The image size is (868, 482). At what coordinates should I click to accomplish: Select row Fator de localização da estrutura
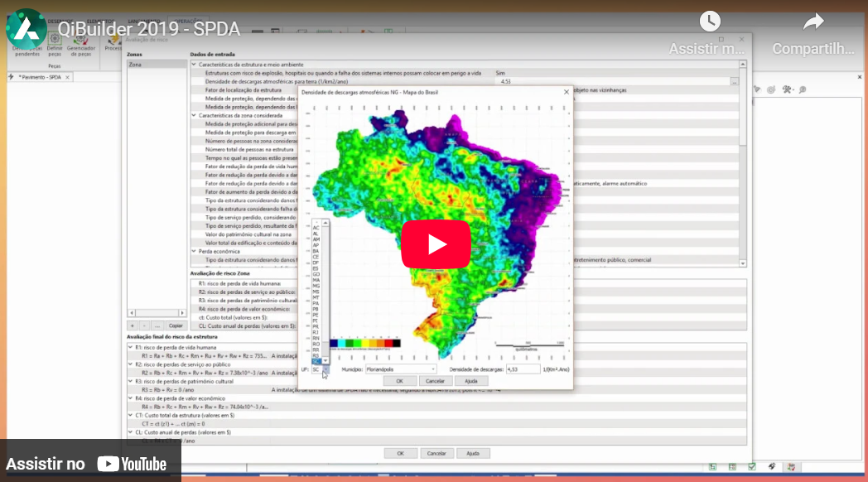244,90
